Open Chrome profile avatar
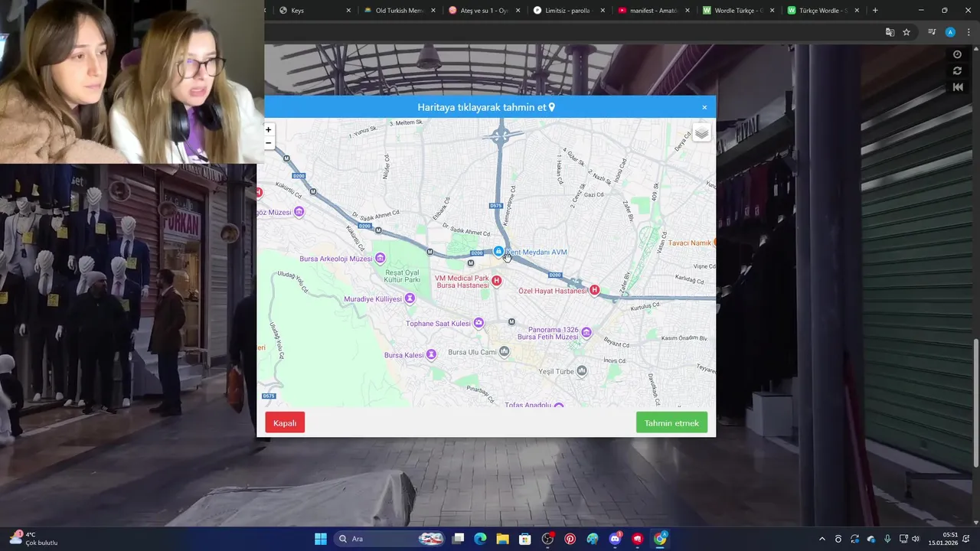 pos(950,32)
